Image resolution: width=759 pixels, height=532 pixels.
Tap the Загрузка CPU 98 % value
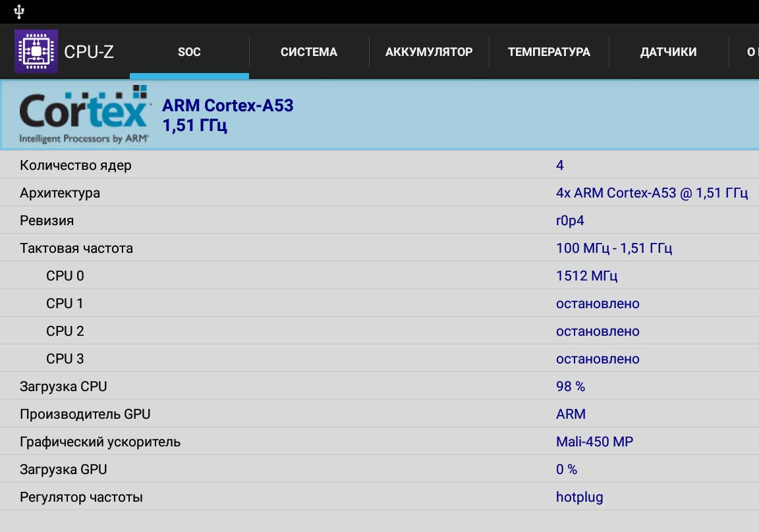(x=571, y=386)
